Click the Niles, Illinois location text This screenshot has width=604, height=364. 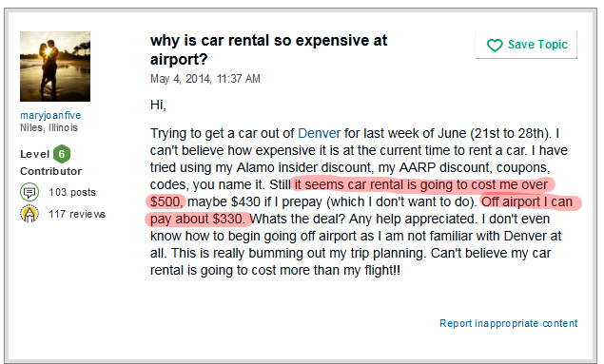[49, 127]
